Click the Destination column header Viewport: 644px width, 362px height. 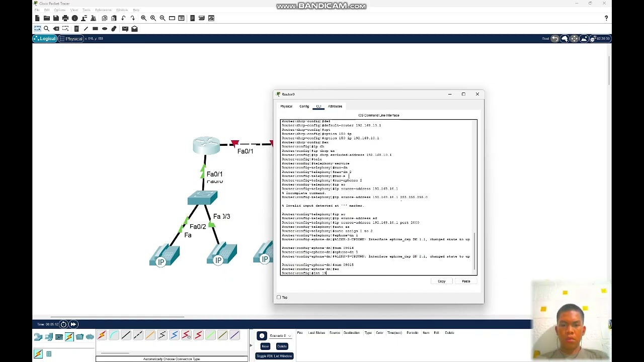pyautogui.click(x=352, y=333)
